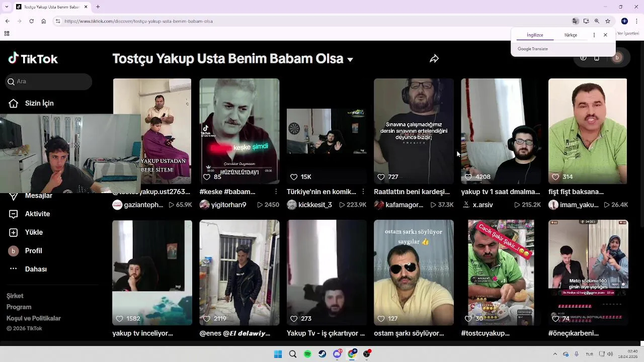Click the install app icon in address bar
The height and width of the screenshot is (362, 644).
click(x=586, y=21)
